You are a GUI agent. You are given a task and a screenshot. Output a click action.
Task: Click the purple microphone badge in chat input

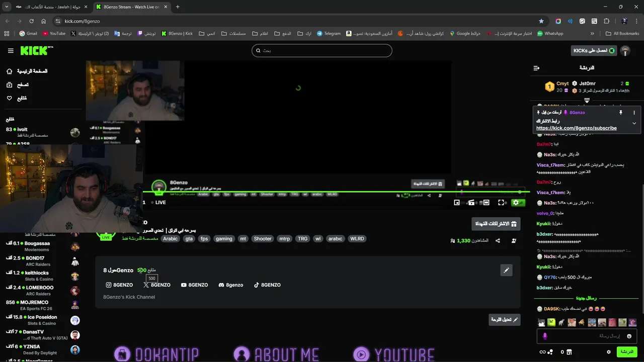(x=545, y=336)
